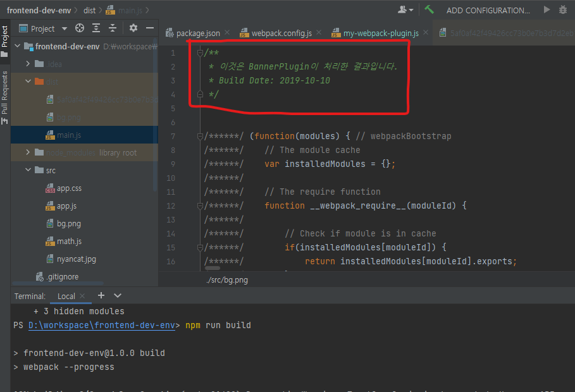Fold the if block at line 15
Image resolution: width=575 pixels, height=392 pixels.
click(200, 247)
